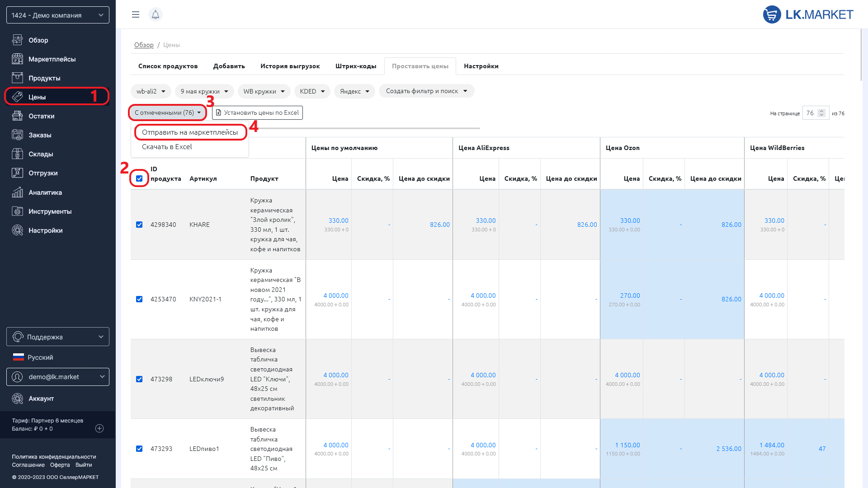Edit KNY2021-1 Ozon price 270.00
Image resolution: width=868 pixels, height=488 pixels.
click(x=630, y=296)
